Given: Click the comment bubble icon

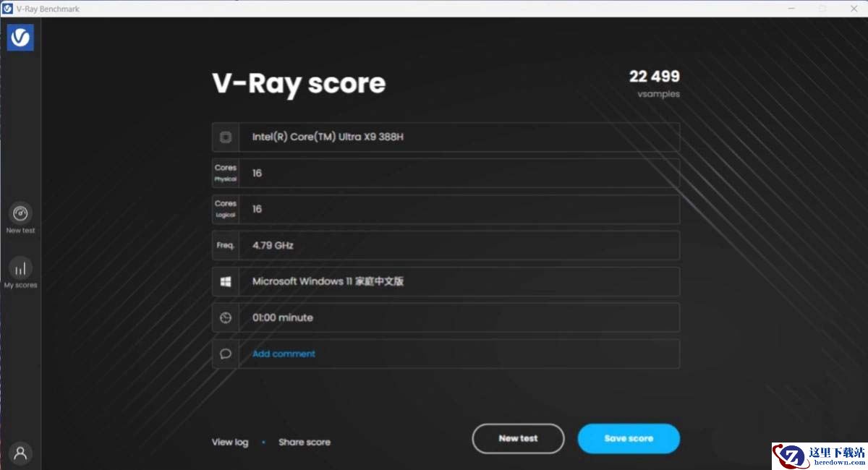Looking at the screenshot, I should tap(226, 354).
